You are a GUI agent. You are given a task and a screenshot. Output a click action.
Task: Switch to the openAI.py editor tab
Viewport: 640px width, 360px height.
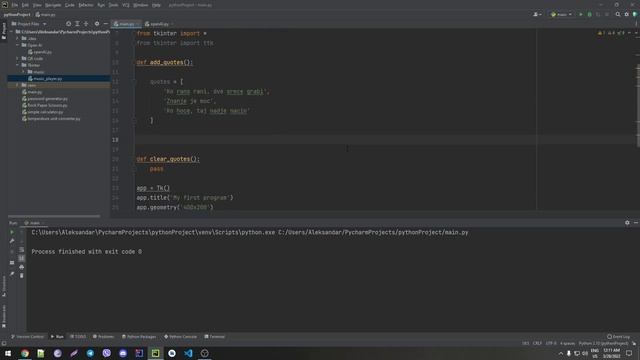pos(158,24)
